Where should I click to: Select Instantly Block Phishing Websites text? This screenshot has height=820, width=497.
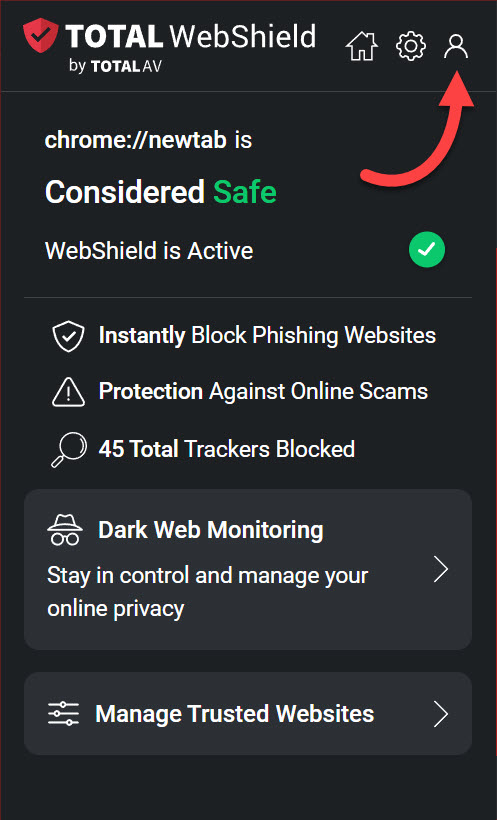pyautogui.click(x=267, y=336)
